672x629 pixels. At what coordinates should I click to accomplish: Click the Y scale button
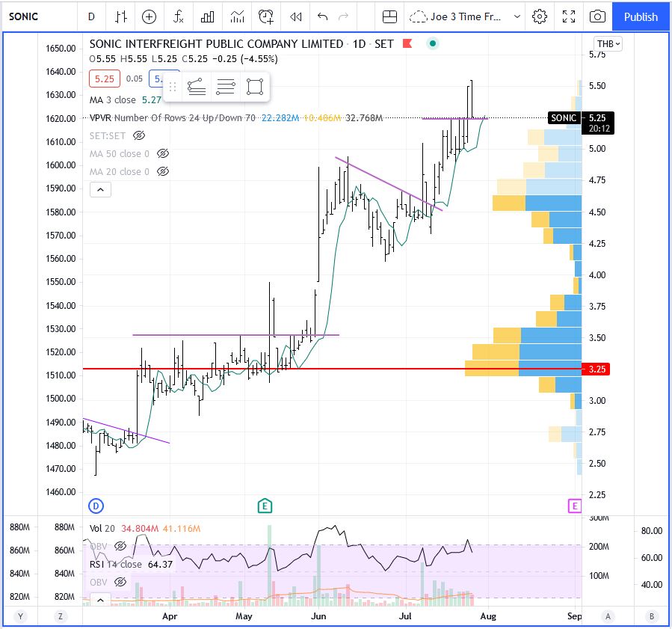(x=20, y=616)
